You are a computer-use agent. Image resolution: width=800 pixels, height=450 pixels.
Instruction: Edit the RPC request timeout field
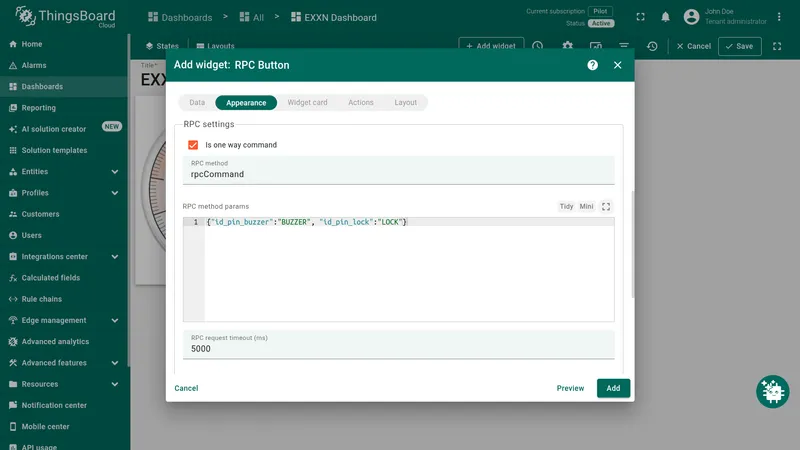[x=398, y=345]
